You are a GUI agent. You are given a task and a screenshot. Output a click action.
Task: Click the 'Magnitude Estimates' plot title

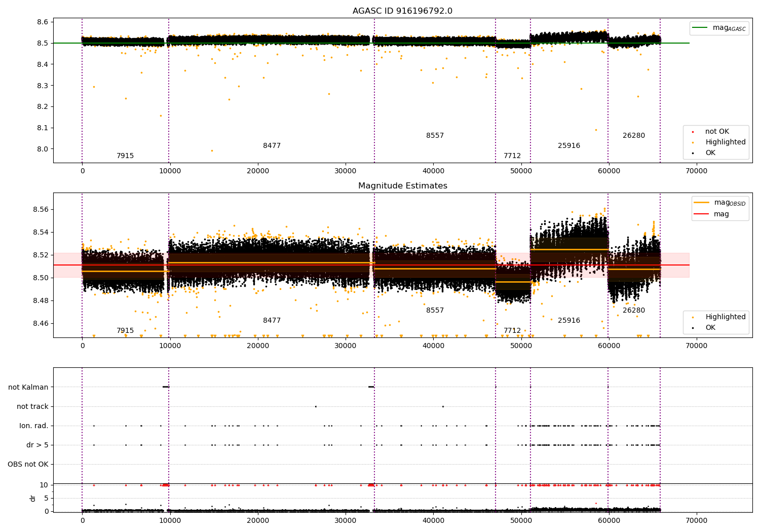click(x=403, y=186)
